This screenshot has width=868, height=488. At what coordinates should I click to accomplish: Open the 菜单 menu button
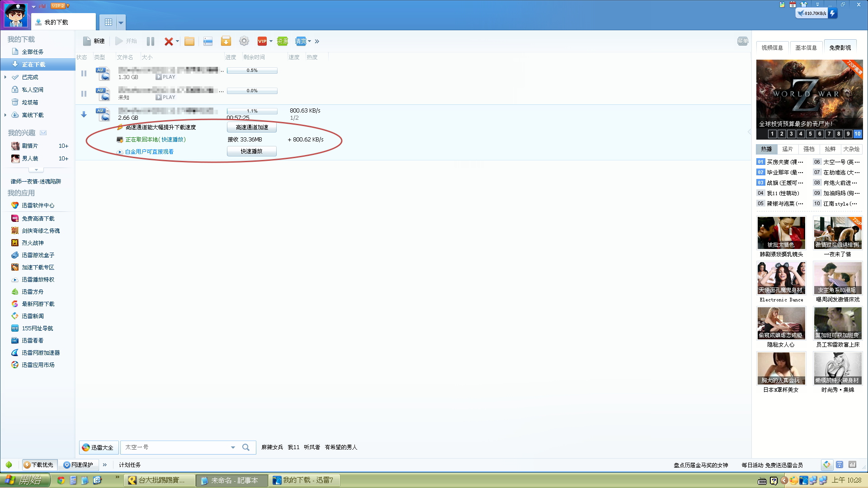[743, 41]
